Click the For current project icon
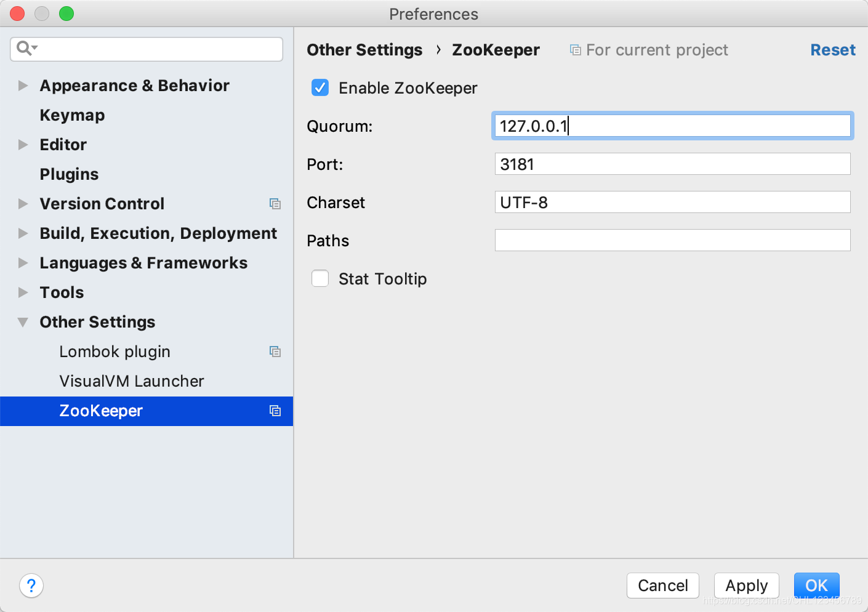 click(576, 50)
